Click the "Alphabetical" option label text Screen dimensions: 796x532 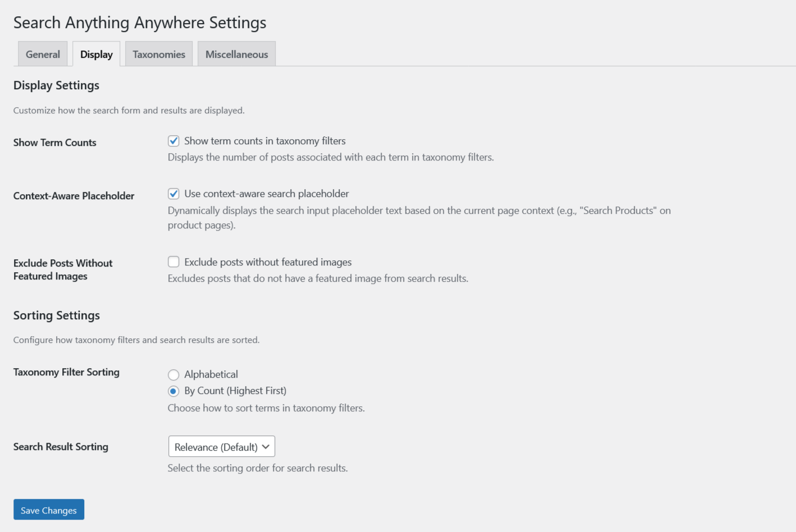click(x=211, y=374)
